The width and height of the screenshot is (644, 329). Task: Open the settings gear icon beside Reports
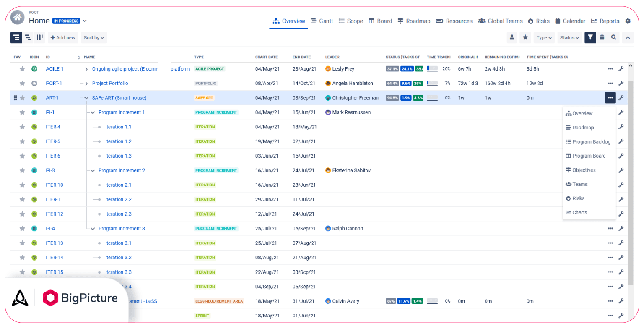628,21
